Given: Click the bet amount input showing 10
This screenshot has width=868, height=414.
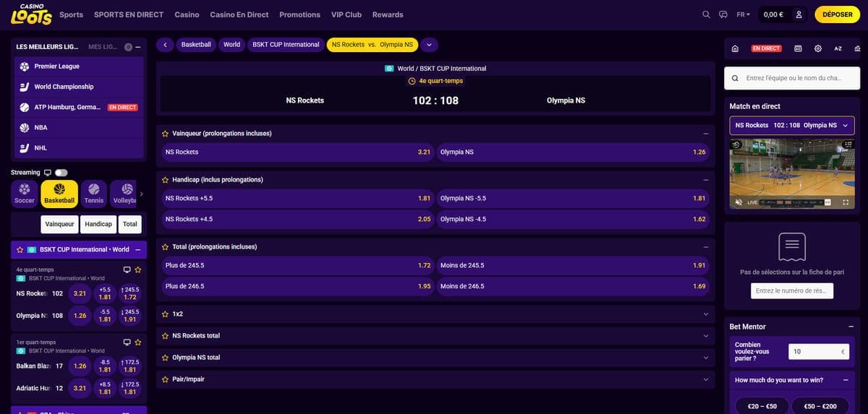Looking at the screenshot, I should click(818, 352).
